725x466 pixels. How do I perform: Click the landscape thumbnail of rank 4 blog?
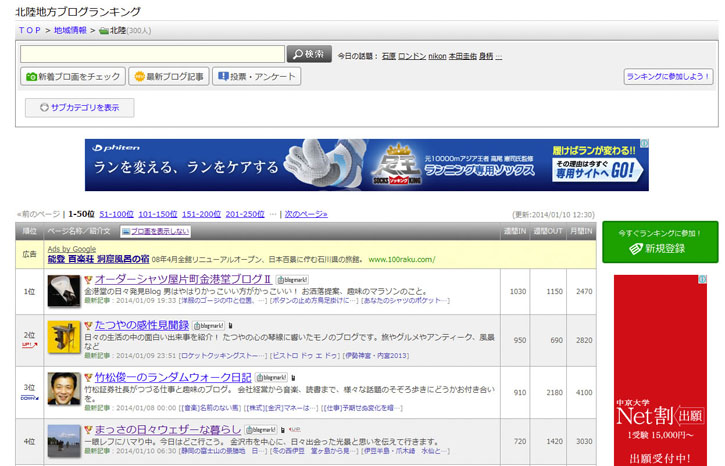[64, 441]
